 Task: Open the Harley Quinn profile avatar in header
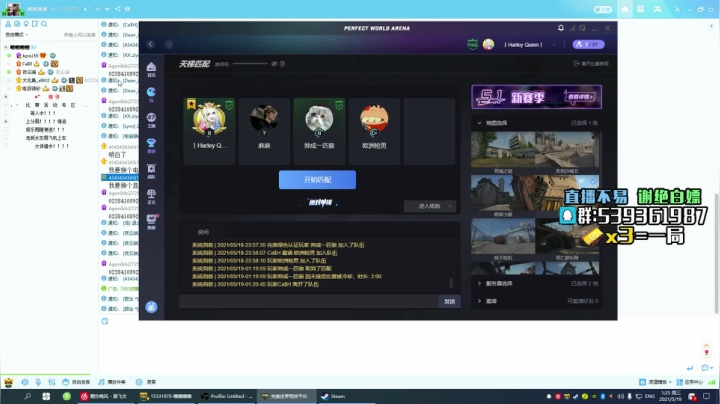[x=488, y=44]
